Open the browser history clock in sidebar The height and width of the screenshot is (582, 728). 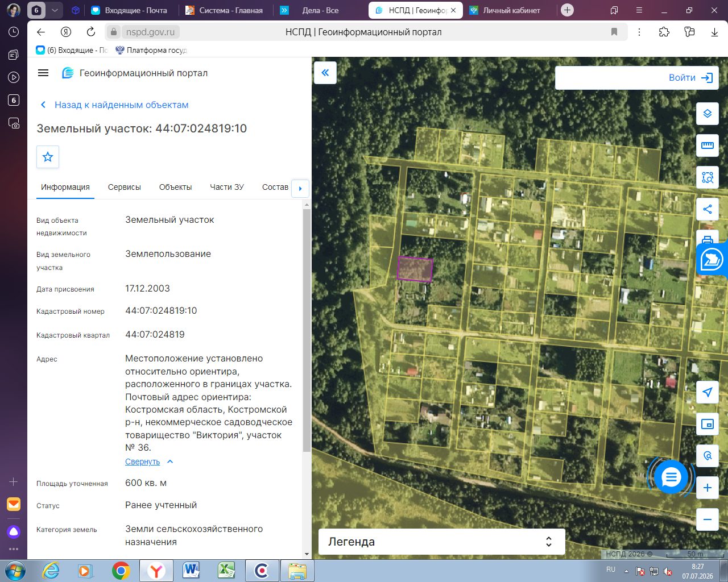pyautogui.click(x=14, y=32)
